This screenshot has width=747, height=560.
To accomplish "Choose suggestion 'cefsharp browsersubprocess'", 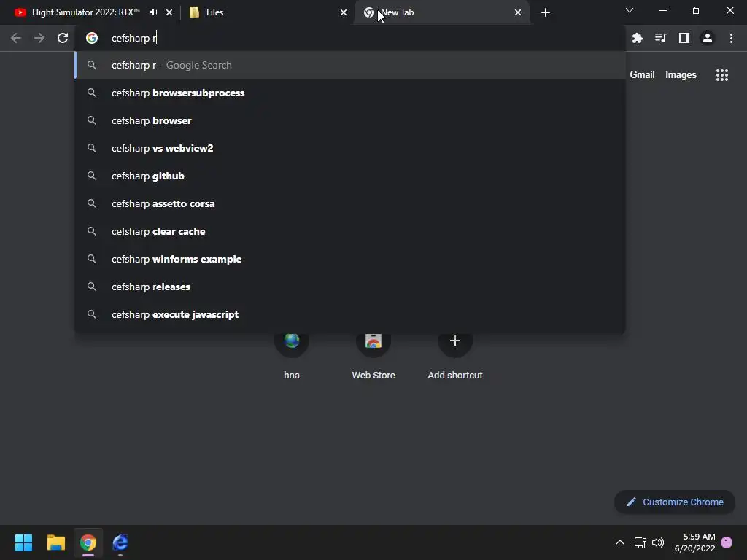I will 350,93.
